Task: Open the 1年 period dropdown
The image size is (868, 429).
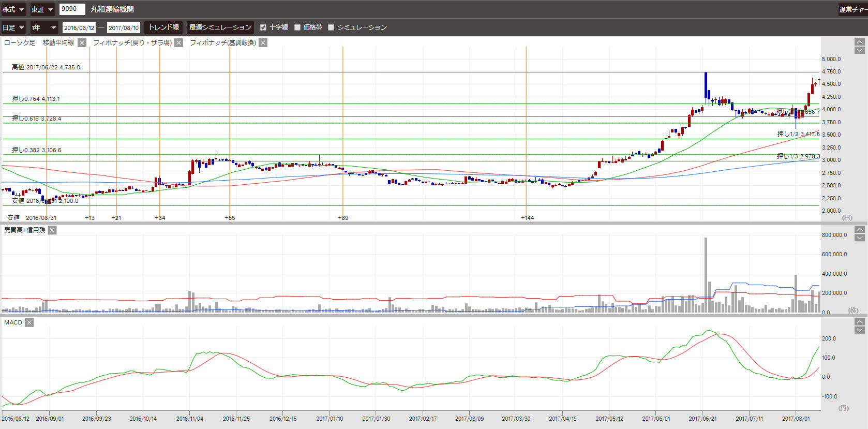Action: click(44, 27)
